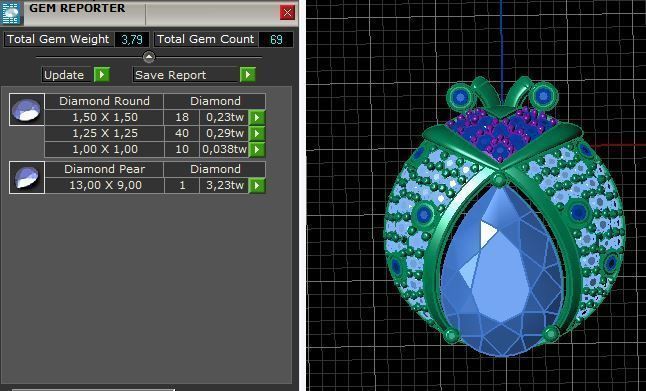Click the Total Gem Count value 69

tap(276, 40)
